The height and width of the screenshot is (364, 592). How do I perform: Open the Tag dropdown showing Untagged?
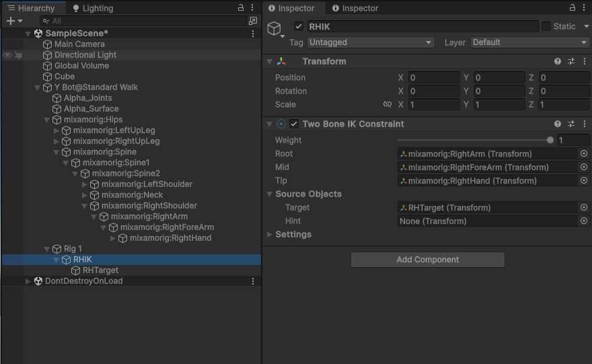pos(371,42)
